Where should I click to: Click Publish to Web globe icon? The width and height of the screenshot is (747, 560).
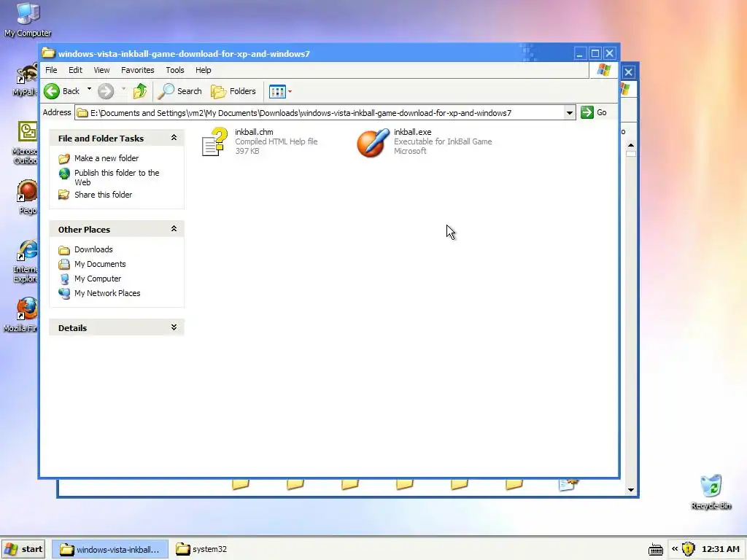(x=64, y=174)
